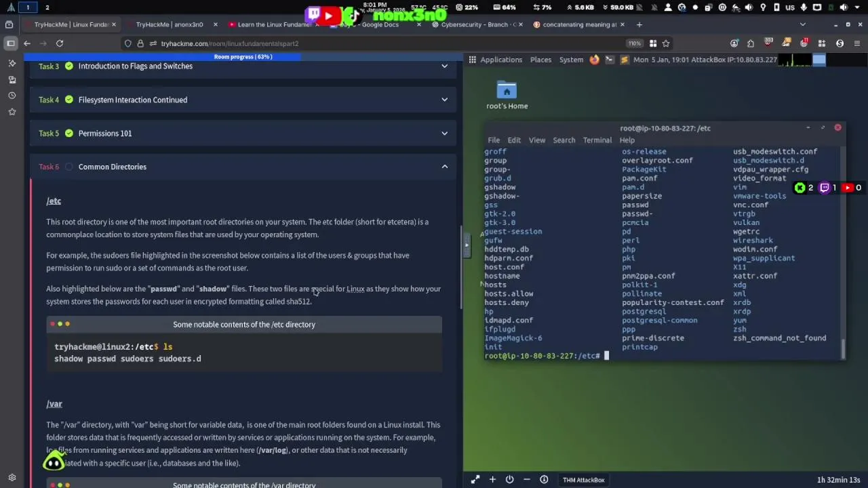This screenshot has width=868, height=488.
Task: Click "passwd" in terminal listing
Action: point(635,205)
